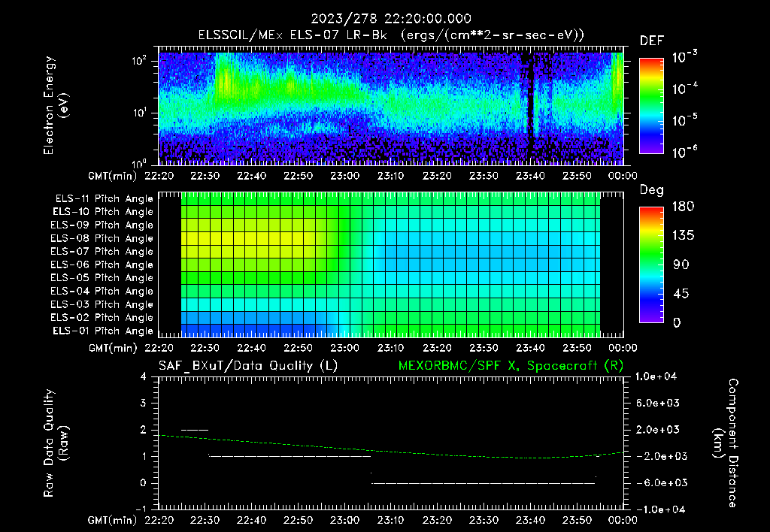Click the Deg pitch angle color bar

click(651, 264)
